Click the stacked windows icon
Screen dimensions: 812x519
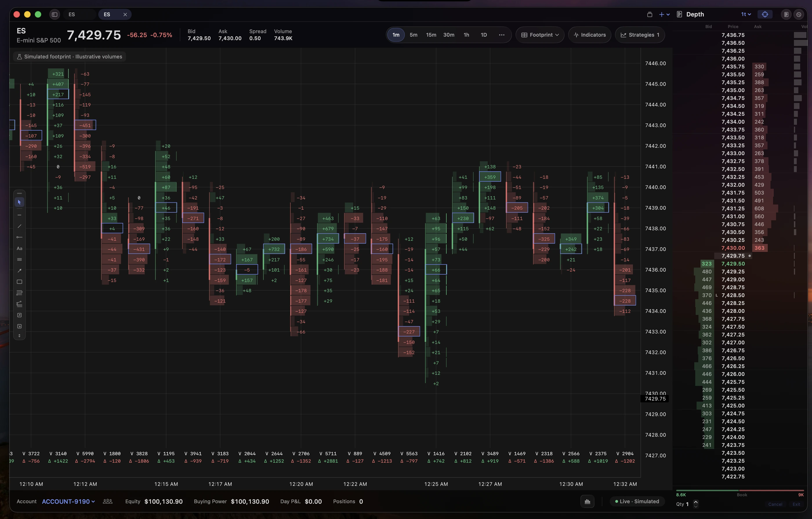650,15
